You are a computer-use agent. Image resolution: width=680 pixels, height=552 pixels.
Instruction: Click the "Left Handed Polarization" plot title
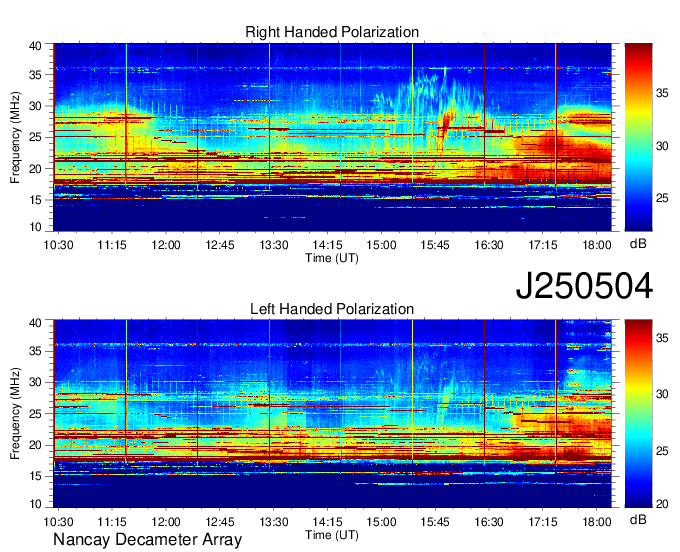coord(332,309)
